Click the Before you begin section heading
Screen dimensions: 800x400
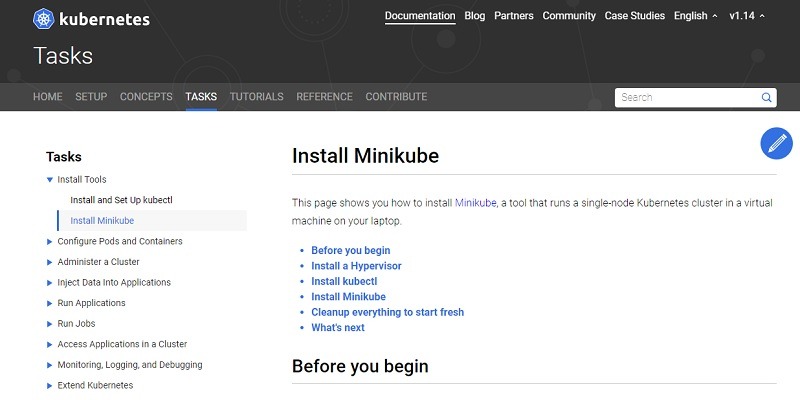click(x=360, y=366)
